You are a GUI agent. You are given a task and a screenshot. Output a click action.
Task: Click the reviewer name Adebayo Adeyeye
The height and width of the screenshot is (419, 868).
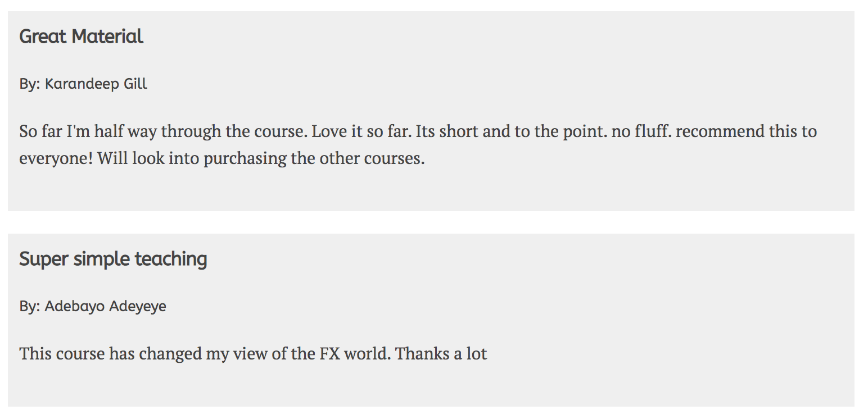[x=105, y=307]
